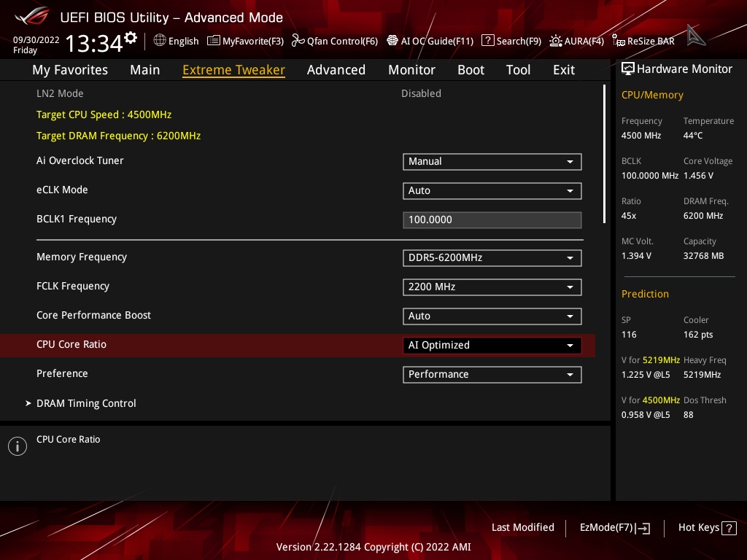Click the Hot Keys question icon
The width and height of the screenshot is (747, 560).
729,528
